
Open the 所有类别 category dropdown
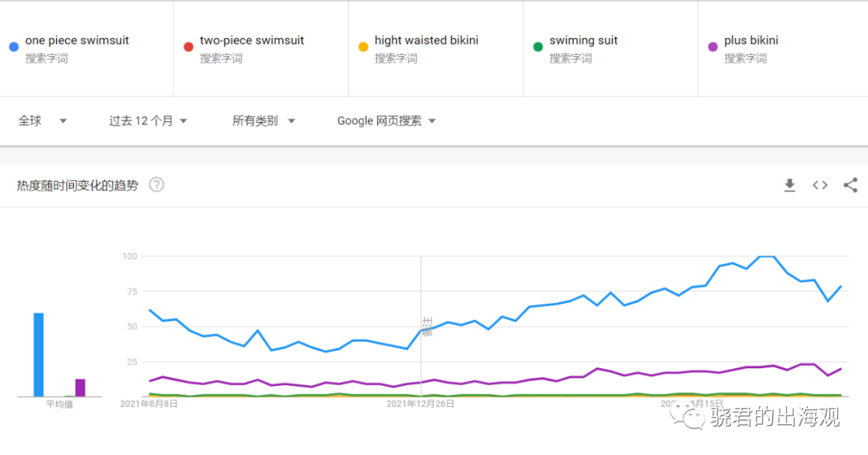click(264, 121)
